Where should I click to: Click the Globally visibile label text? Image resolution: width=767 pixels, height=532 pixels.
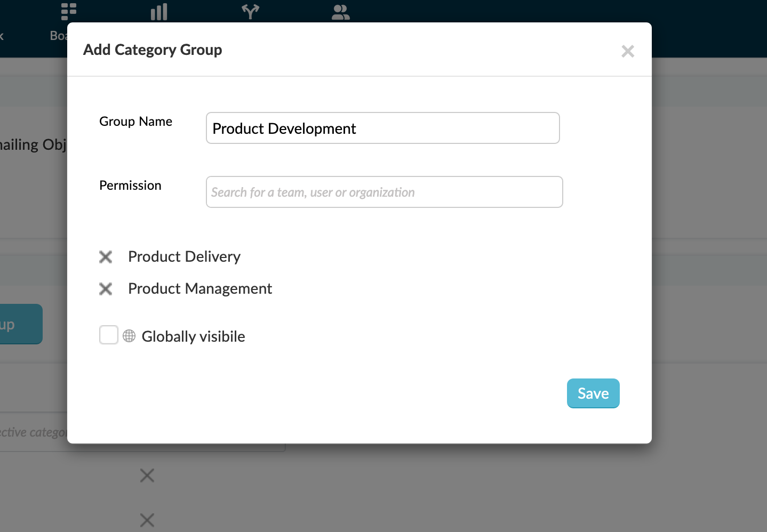click(193, 336)
